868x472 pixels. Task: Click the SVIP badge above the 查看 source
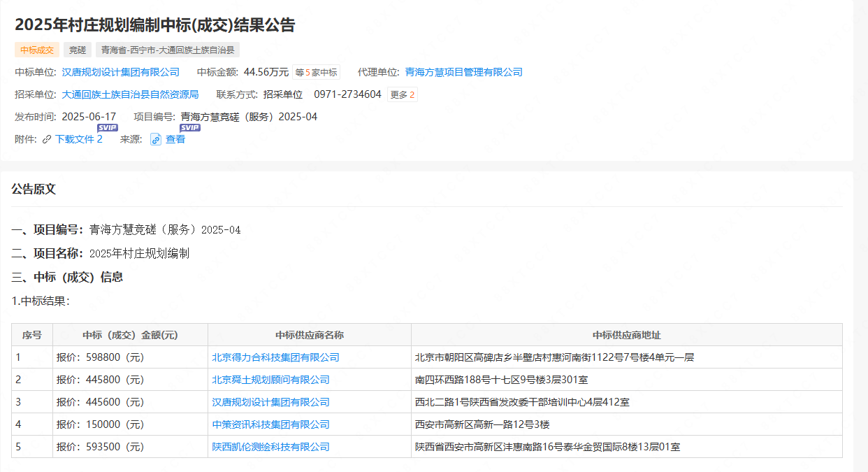(x=187, y=128)
